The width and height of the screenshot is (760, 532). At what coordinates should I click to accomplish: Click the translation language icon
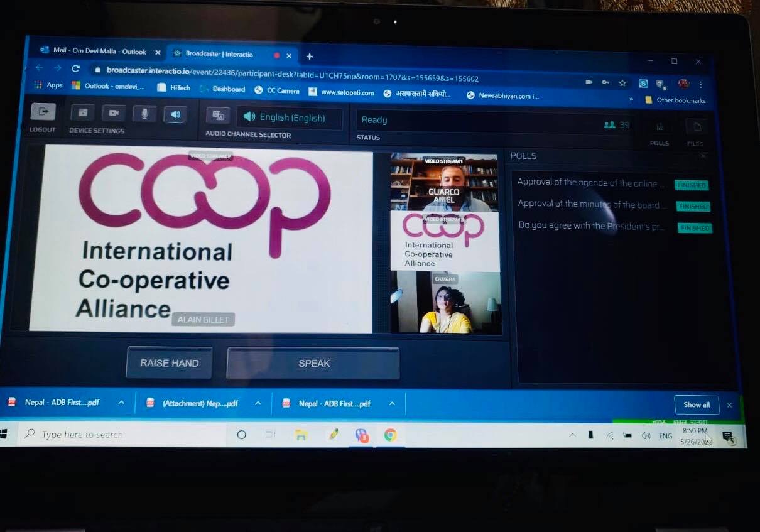[x=219, y=116]
